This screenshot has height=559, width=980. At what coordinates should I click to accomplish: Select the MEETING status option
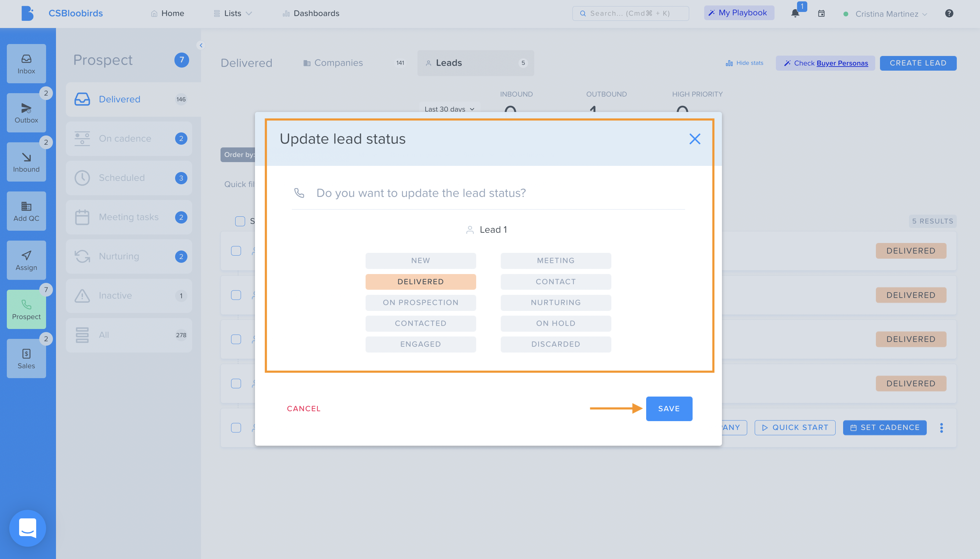coord(556,261)
